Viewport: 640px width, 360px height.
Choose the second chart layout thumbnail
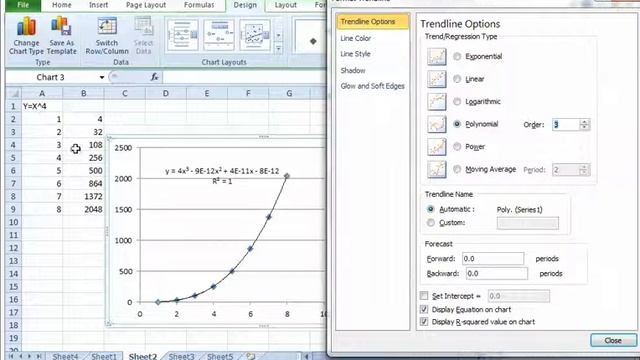[219, 35]
